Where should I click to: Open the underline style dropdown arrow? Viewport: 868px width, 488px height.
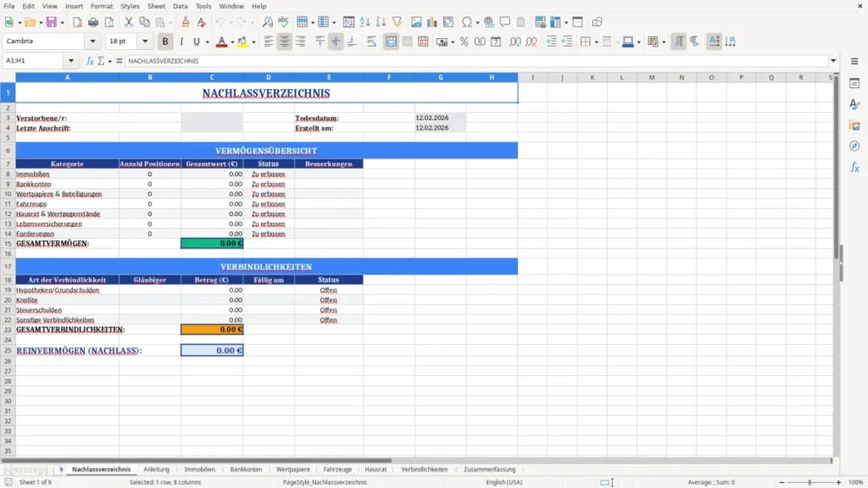click(x=207, y=42)
